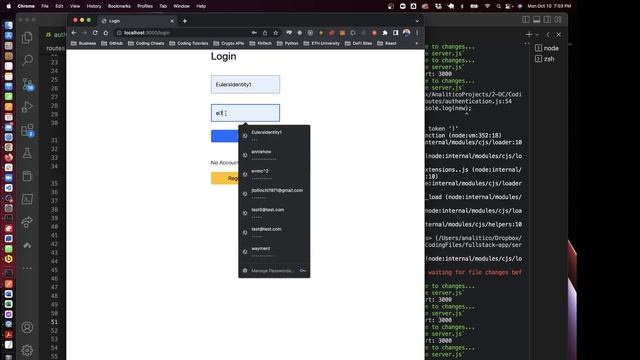Open Chrome File menu
The image size is (640, 360).
click(45, 6)
